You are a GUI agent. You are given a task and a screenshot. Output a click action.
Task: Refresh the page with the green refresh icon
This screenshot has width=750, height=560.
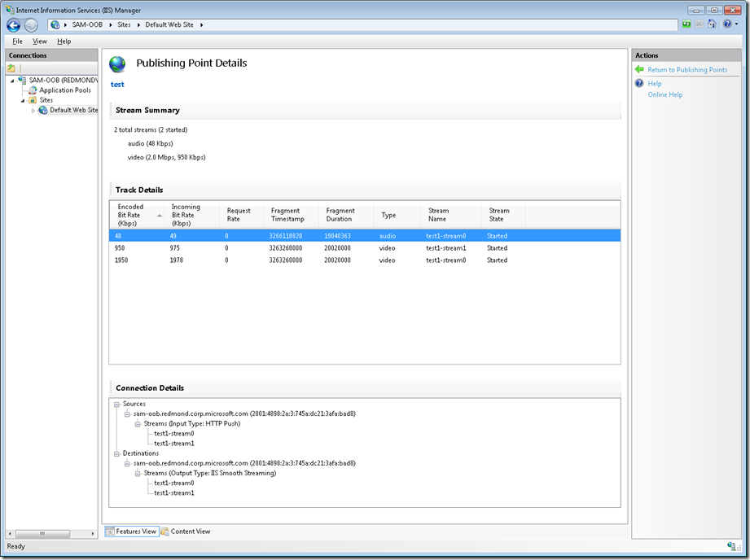(686, 24)
